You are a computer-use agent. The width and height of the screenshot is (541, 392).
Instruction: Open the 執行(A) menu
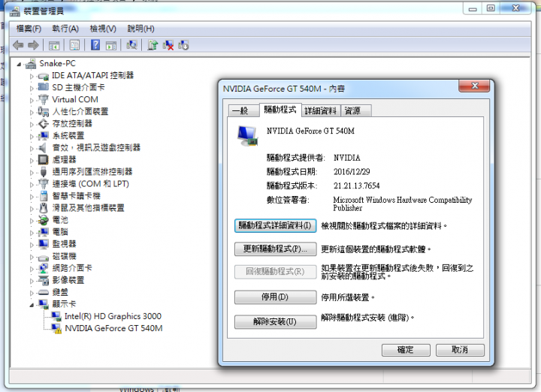pos(65,29)
